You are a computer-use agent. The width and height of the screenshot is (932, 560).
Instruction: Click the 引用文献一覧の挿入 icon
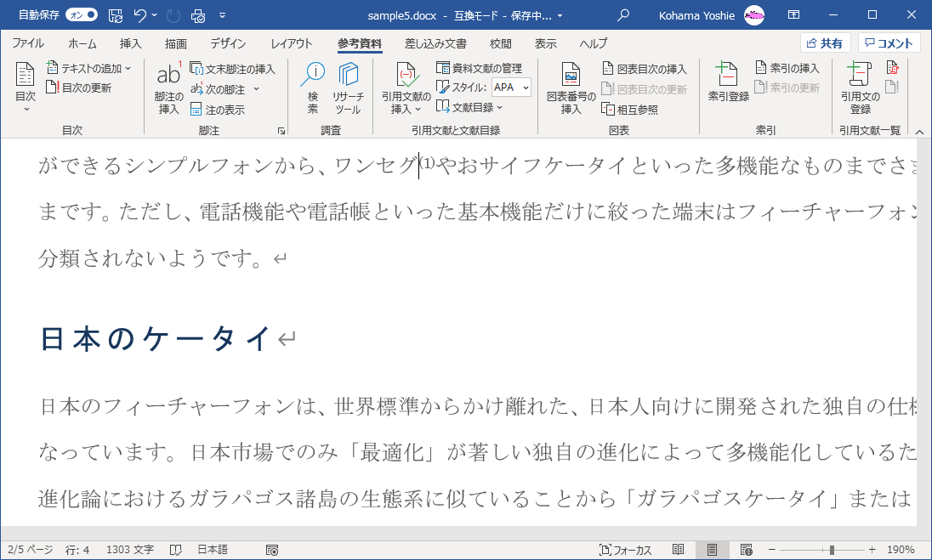pyautogui.click(x=893, y=68)
